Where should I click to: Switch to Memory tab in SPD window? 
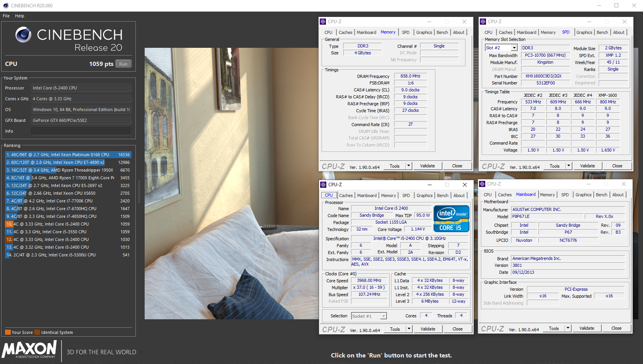pos(548,32)
